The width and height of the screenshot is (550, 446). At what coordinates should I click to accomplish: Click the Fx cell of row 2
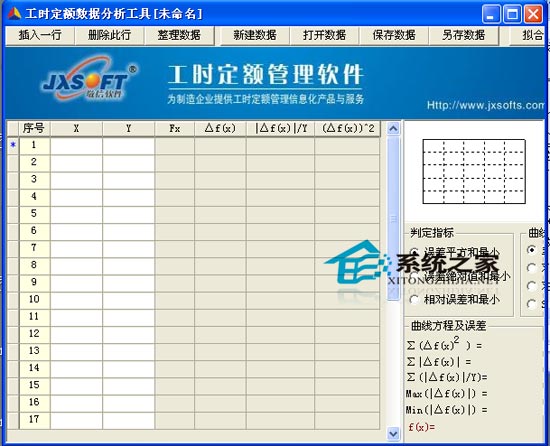coord(175,162)
